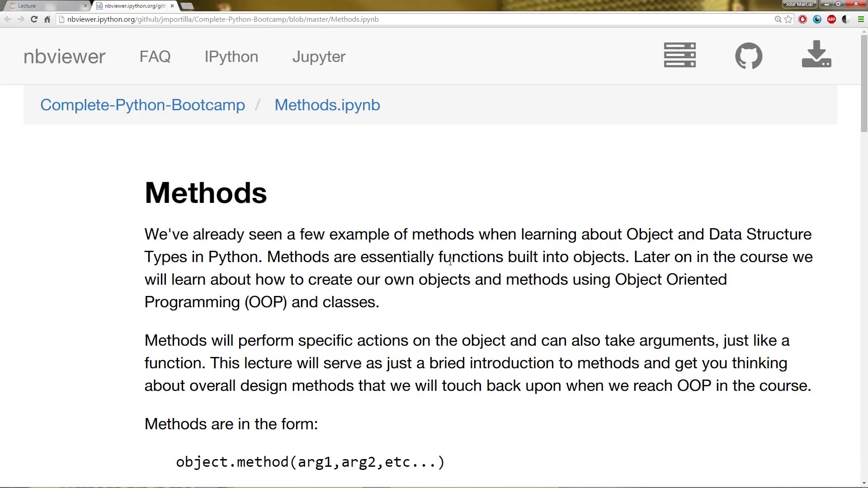The width and height of the screenshot is (868, 488).
Task: Click the blue eye extension icon
Action: 817,19
